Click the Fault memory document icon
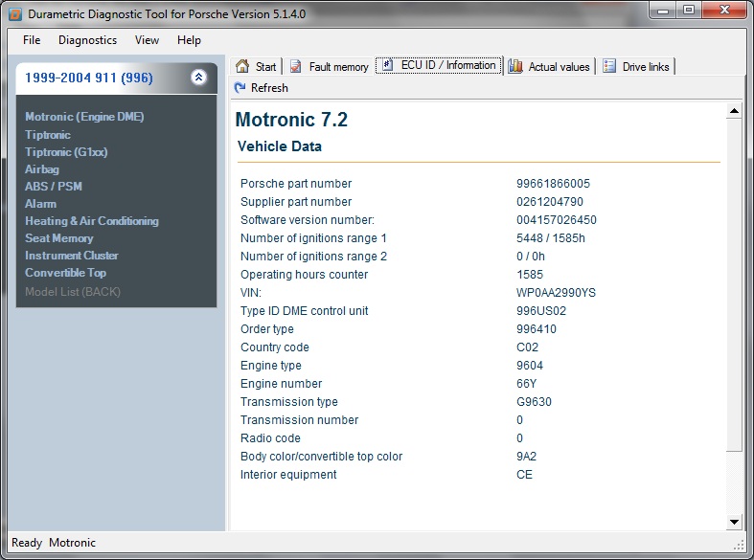The image size is (754, 560). (296, 66)
